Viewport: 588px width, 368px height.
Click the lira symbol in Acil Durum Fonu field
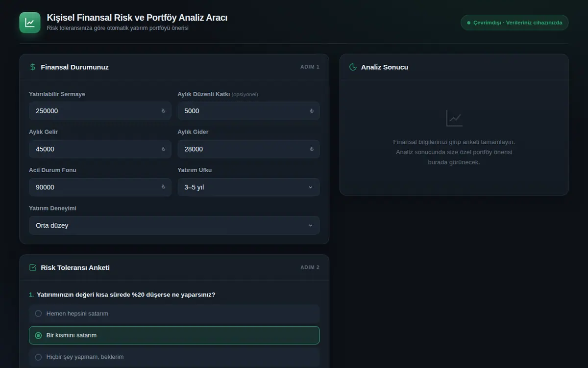pyautogui.click(x=164, y=187)
